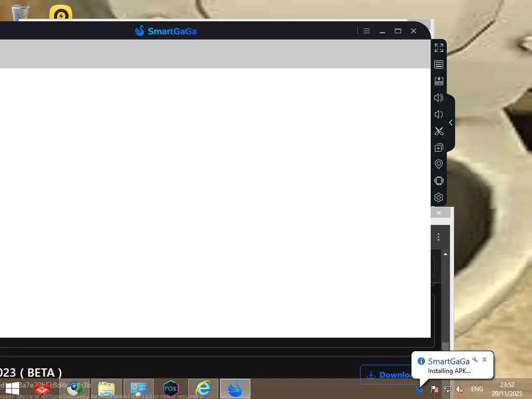This screenshot has height=399, width=532.
Task: Increase the emulator volume
Action: pos(438,98)
